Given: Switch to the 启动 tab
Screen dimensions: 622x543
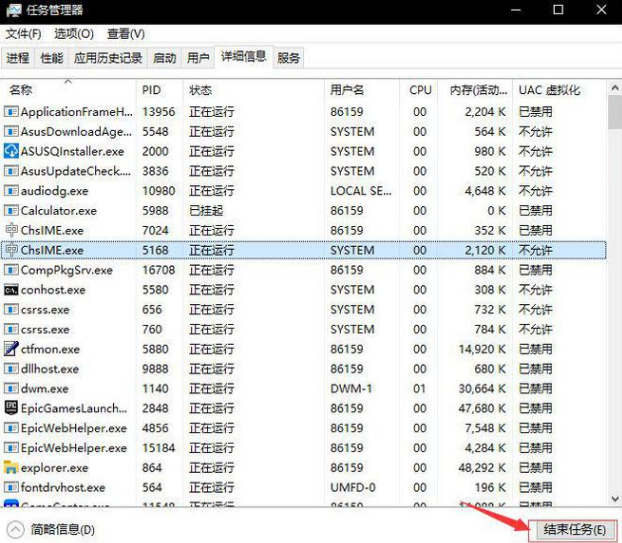Looking at the screenshot, I should coord(165,58).
